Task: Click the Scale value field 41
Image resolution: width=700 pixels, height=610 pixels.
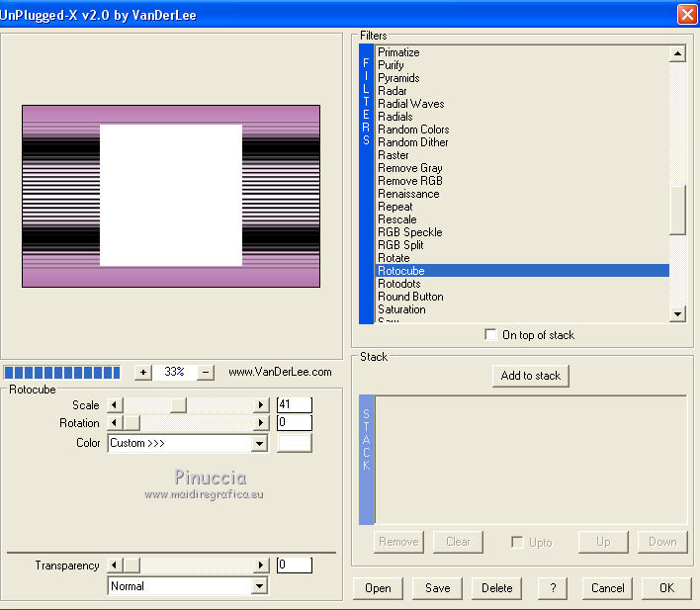Action: click(x=295, y=404)
